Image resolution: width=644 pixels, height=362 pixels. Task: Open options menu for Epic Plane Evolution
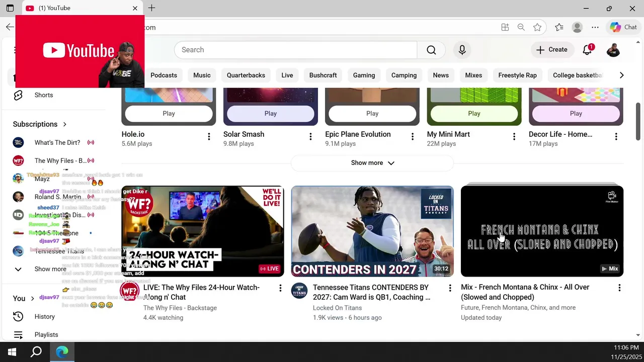pyautogui.click(x=413, y=136)
